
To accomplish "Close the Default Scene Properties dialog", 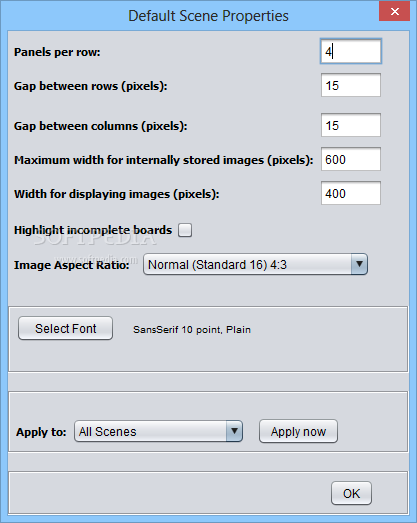I will pyautogui.click(x=394, y=12).
